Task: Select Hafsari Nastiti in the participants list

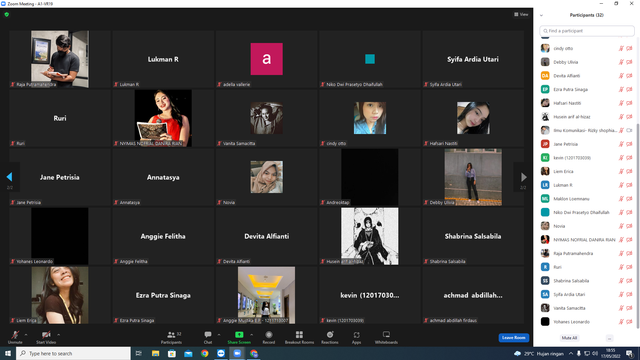Action: pyautogui.click(x=587, y=103)
